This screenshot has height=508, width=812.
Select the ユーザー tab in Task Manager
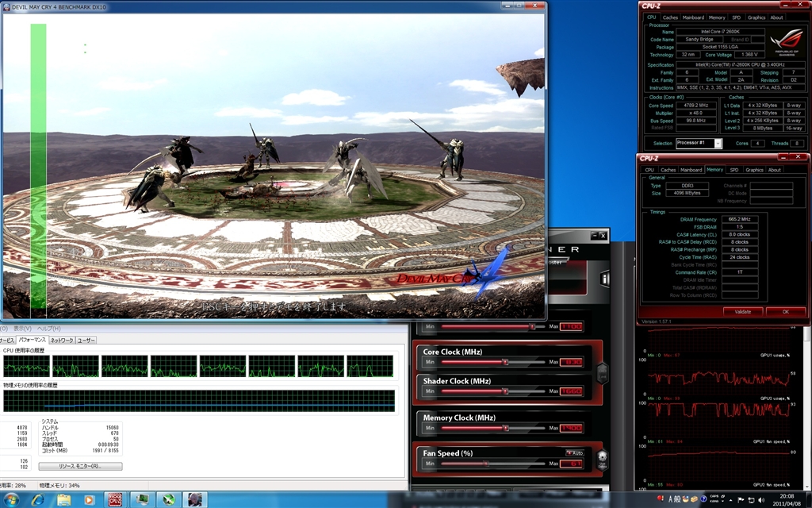pyautogui.click(x=86, y=340)
